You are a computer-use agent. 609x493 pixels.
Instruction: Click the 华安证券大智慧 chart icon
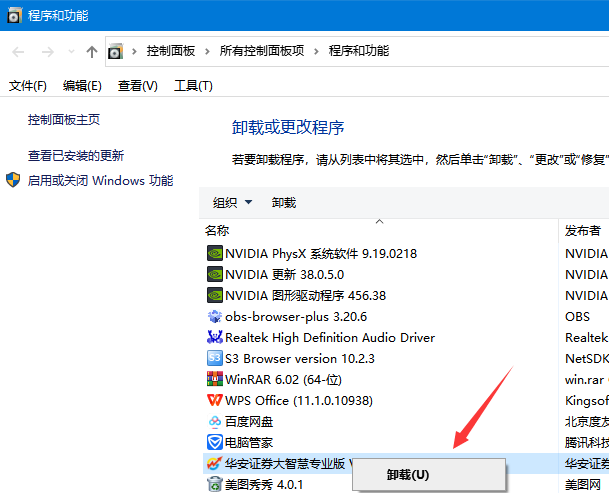pyautogui.click(x=214, y=463)
